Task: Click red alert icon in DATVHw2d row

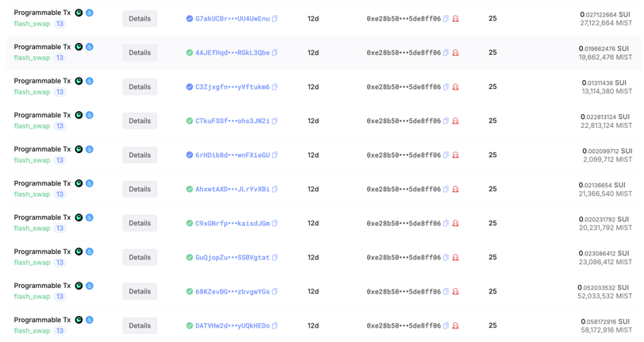Action: tap(455, 325)
